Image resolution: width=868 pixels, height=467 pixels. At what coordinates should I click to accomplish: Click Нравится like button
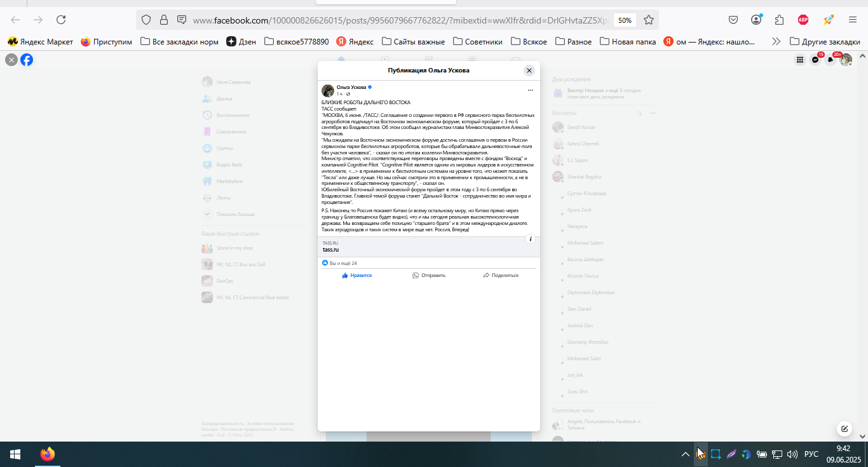pyautogui.click(x=357, y=275)
